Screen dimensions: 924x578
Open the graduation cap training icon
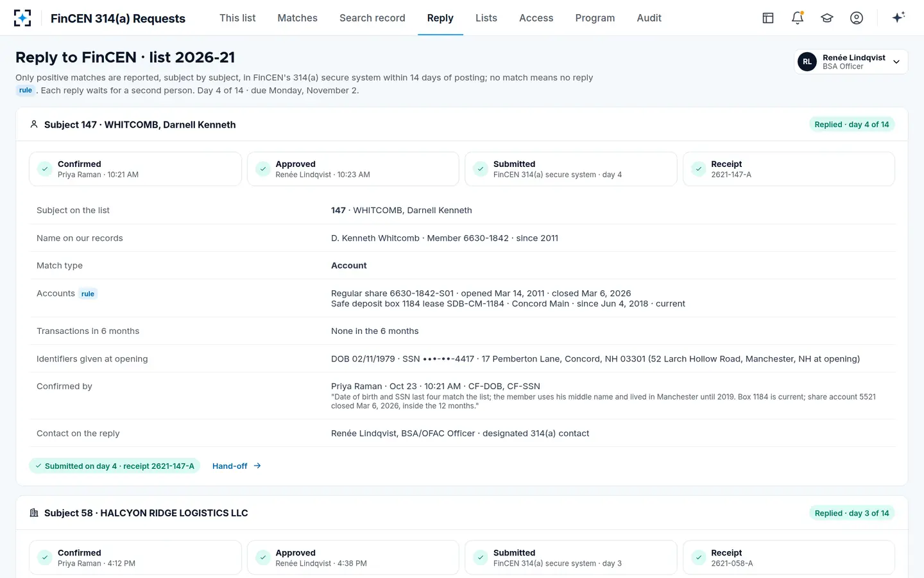[x=827, y=18]
